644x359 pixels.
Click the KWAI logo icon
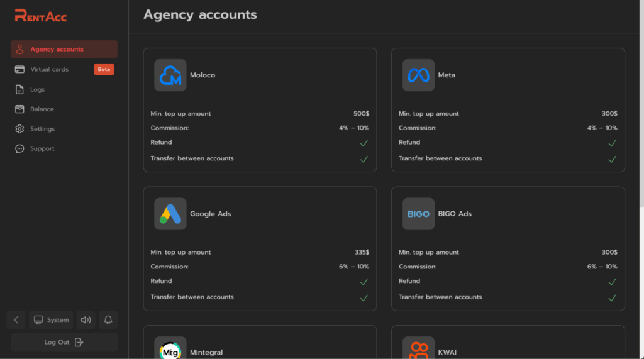point(418,349)
